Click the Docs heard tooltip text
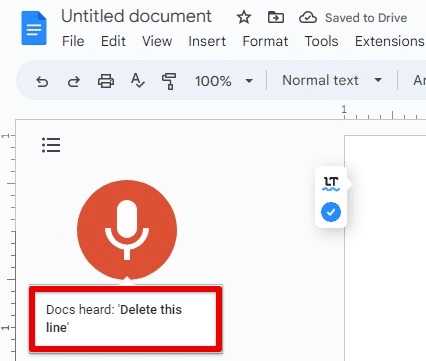This screenshot has width=426, height=361. tap(114, 318)
